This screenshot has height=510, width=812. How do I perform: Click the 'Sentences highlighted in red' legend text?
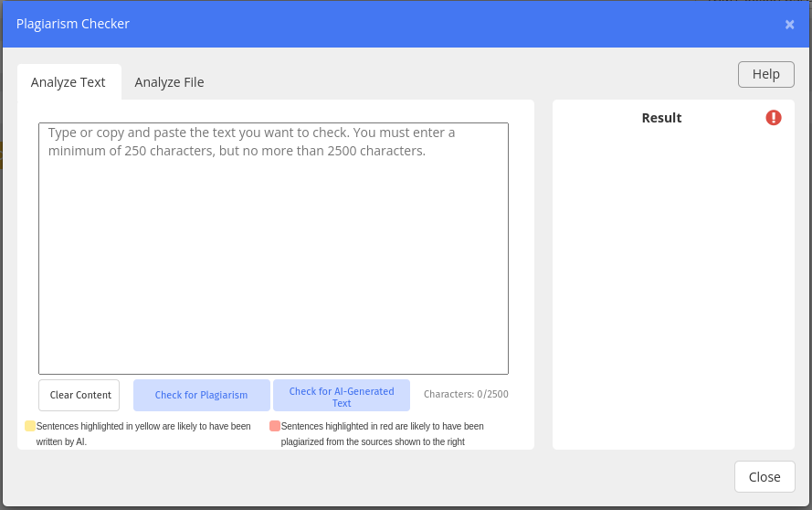point(382,434)
